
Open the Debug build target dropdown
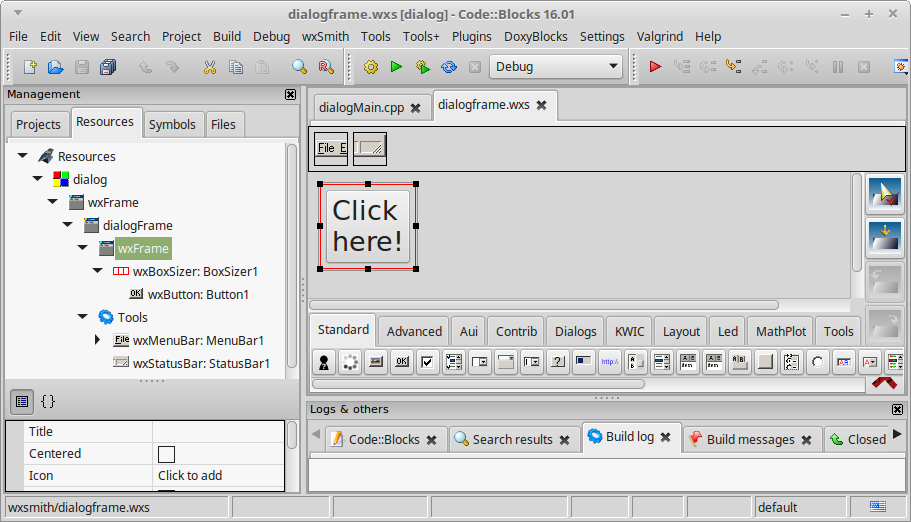point(555,67)
